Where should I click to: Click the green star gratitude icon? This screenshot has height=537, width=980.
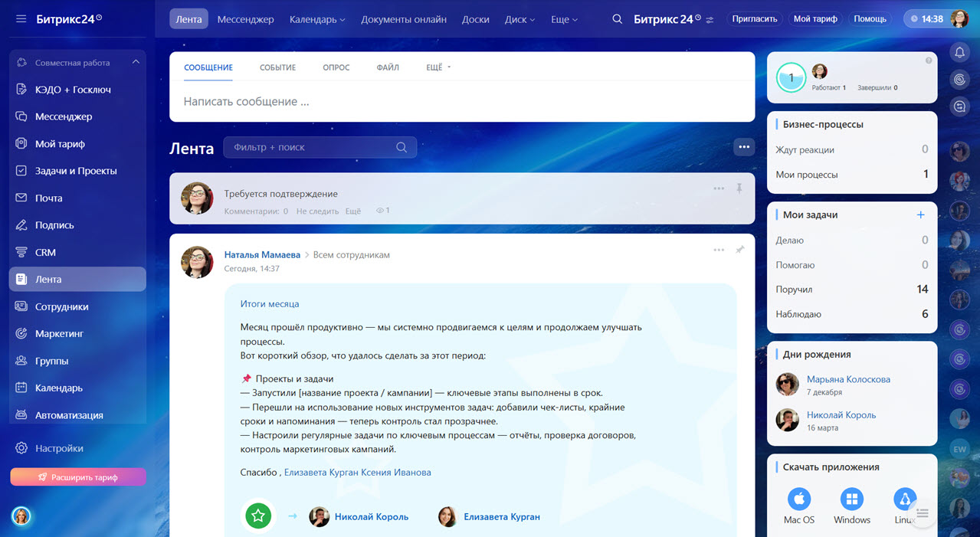click(x=258, y=516)
